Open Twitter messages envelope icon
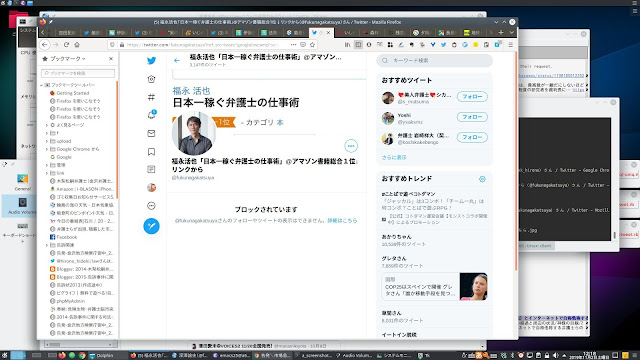640x360 pixels. [x=151, y=133]
